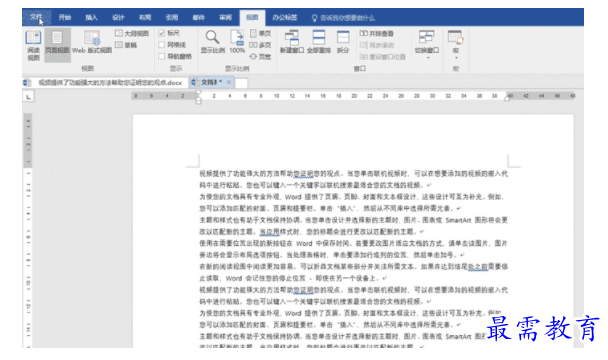Open 新建窗口 (New Window)

292,42
